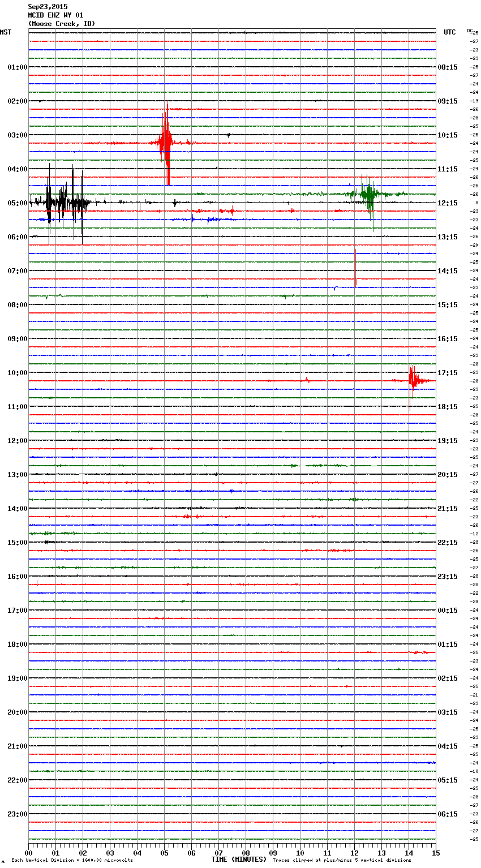Click the DC offset value 8 beside 12:15
This screenshot has width=481, height=868.
point(476,203)
